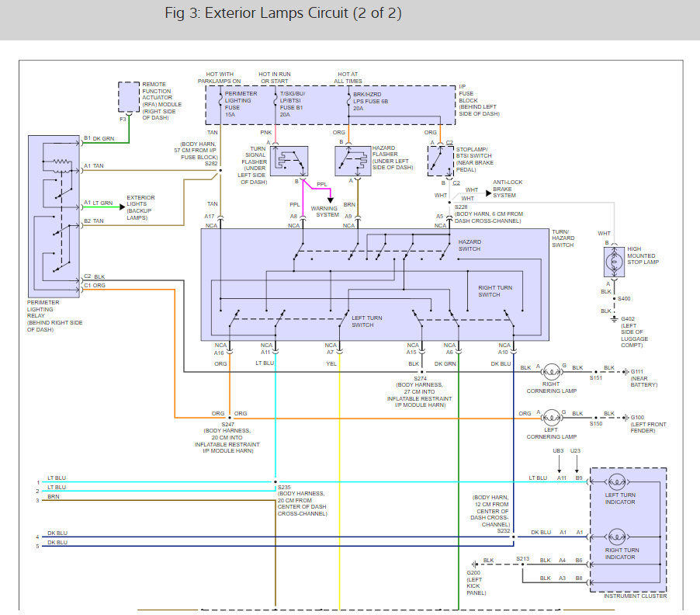The image size is (700, 615).
Task: Click the 'RIGHT CORNERING LAMP' label
Action: pos(551,387)
